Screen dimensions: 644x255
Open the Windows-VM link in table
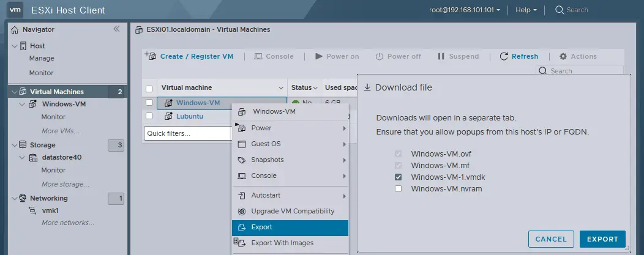tap(198, 103)
